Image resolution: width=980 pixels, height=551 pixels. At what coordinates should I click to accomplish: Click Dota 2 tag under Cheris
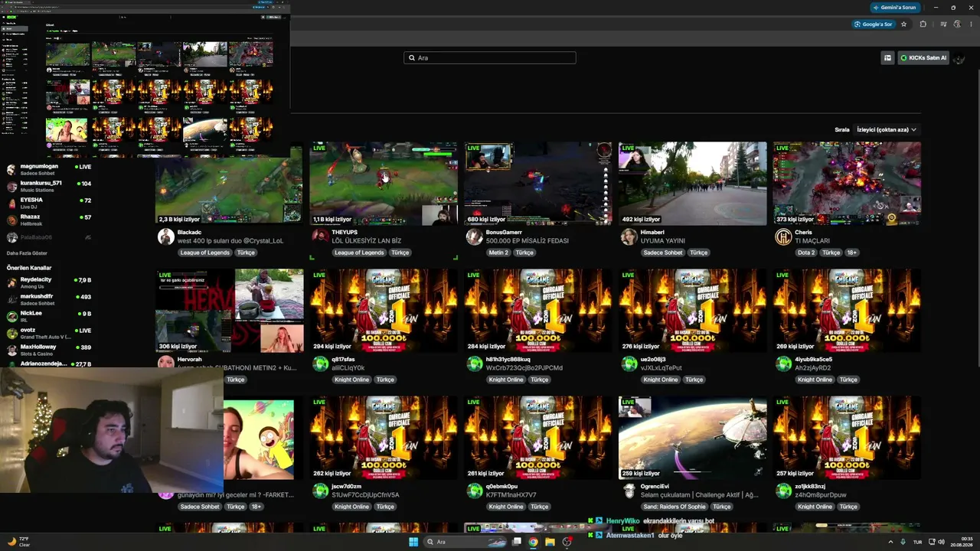click(807, 253)
